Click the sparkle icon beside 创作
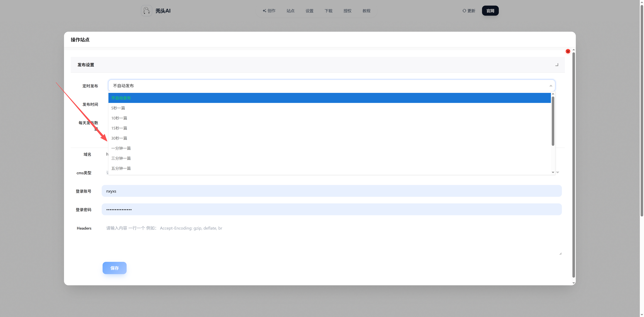 264,11
